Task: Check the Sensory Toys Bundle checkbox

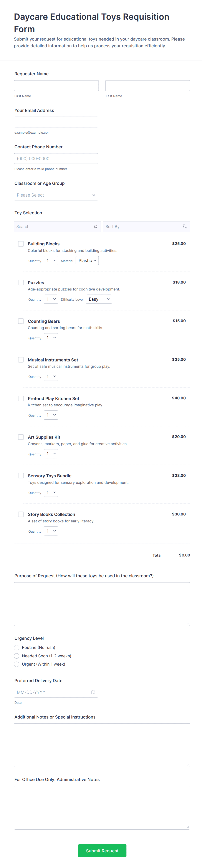Action: coord(21,476)
